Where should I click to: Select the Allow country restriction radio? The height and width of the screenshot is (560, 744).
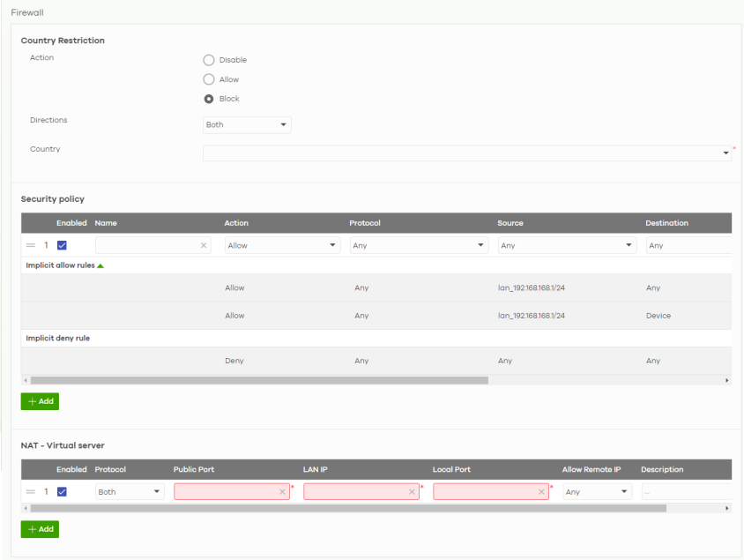tap(209, 79)
